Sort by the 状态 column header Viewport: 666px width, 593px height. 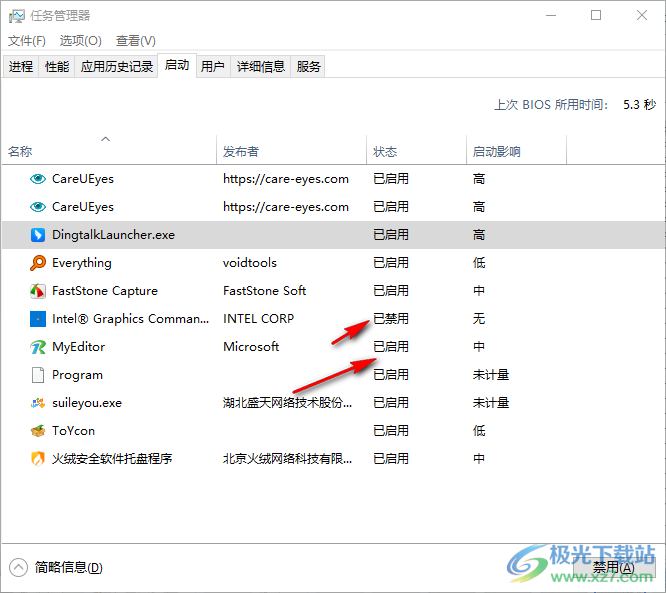pyautogui.click(x=416, y=150)
